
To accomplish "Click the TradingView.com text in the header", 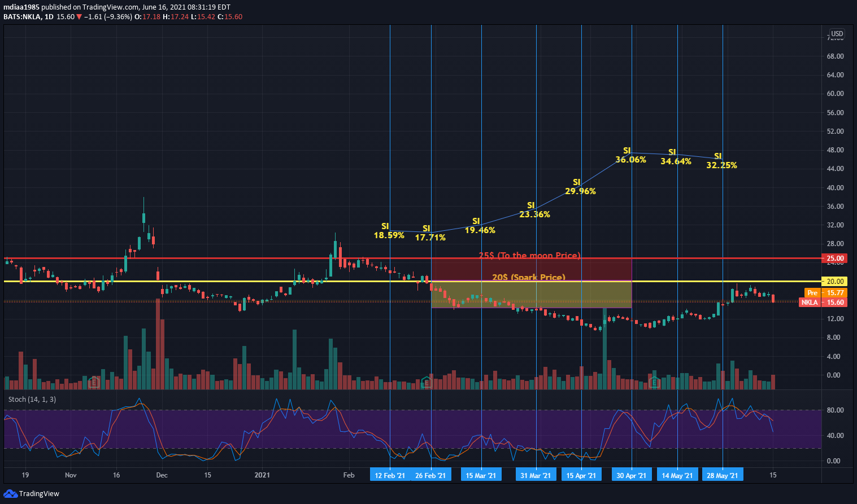I will click(x=110, y=7).
